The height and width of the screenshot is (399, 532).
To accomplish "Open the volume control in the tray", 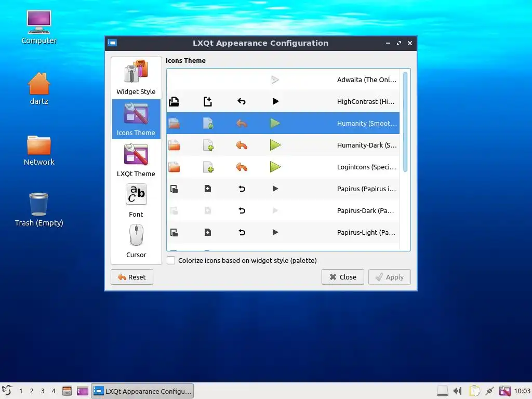I will click(458, 391).
